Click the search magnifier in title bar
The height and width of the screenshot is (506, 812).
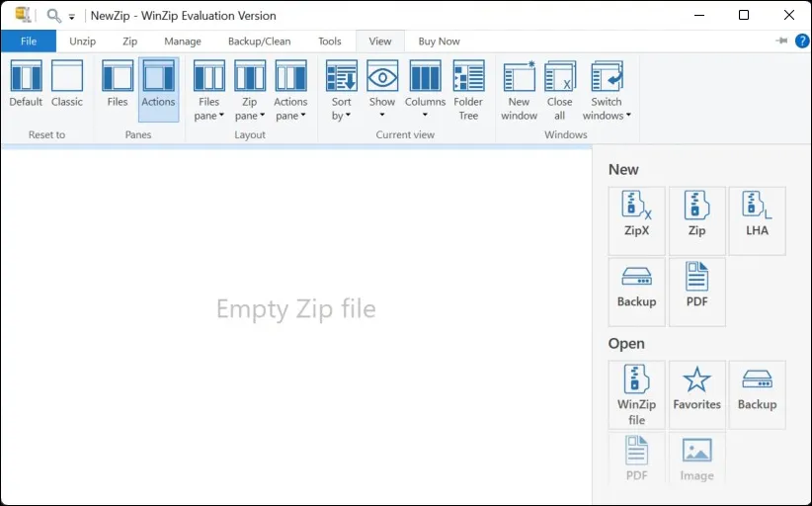(53, 15)
